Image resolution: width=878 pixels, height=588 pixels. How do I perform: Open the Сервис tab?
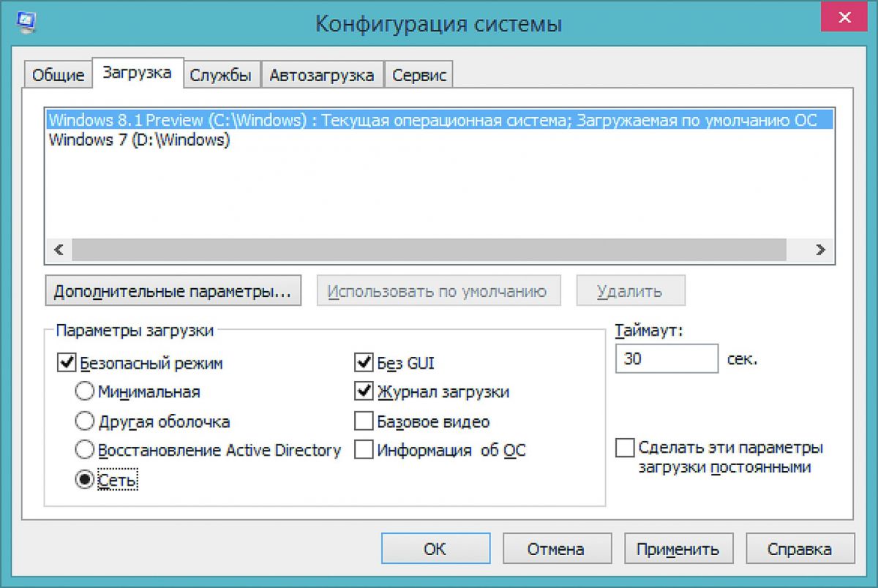tap(419, 75)
